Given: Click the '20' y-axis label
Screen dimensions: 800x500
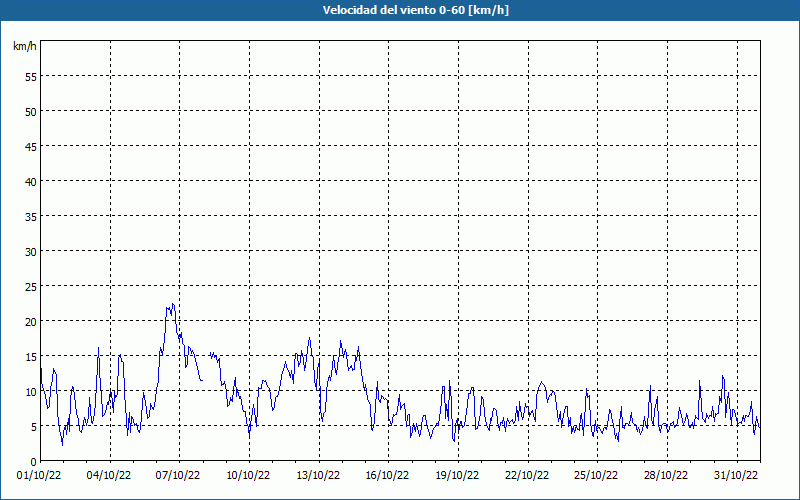Looking at the screenshot, I should pos(31,322).
